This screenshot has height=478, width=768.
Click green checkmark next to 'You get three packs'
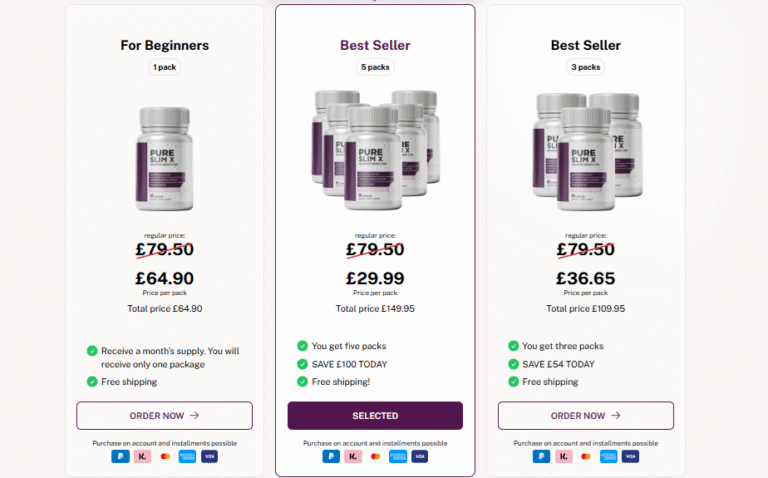[x=513, y=346]
